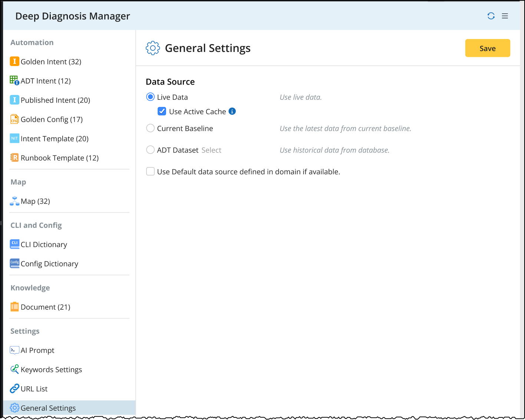Enable Use Default data source checkbox
The image size is (525, 420).
coord(151,171)
